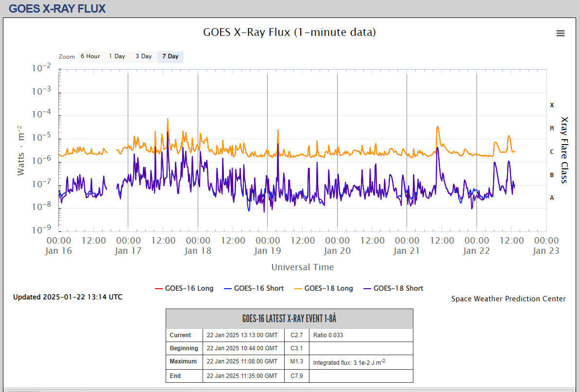Click the Universal Time axis label
Image resolution: width=580 pixels, height=392 pixels.
302,267
